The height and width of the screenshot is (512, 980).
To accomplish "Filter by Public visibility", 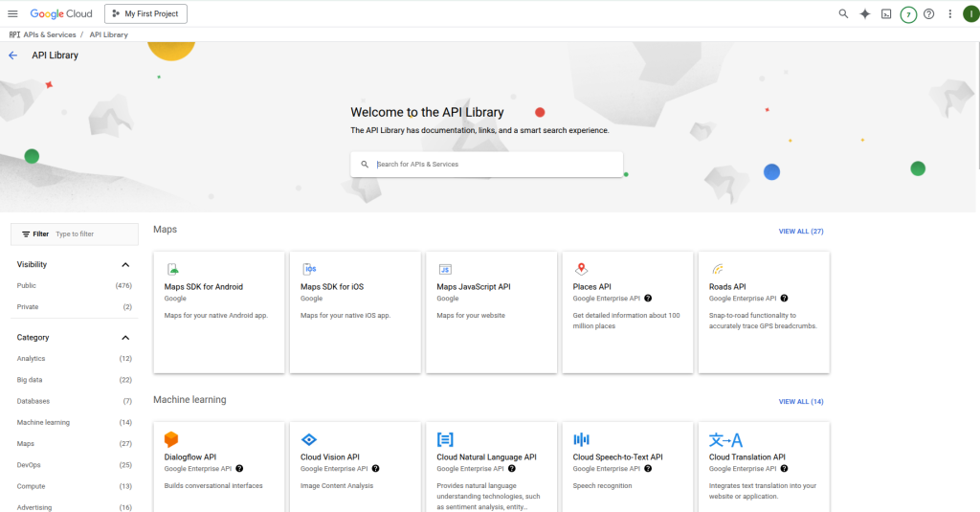I will coord(27,286).
